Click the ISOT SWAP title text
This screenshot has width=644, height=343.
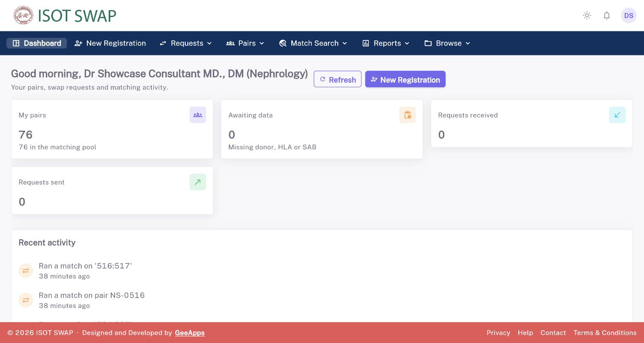77,16
